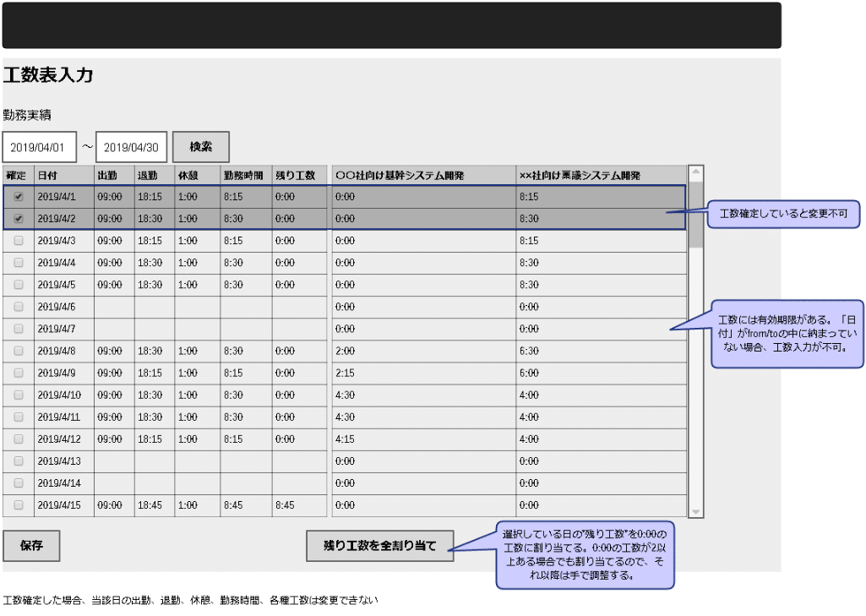Click the 退勤 column header
Screen dimensions: 866x616
click(x=155, y=176)
